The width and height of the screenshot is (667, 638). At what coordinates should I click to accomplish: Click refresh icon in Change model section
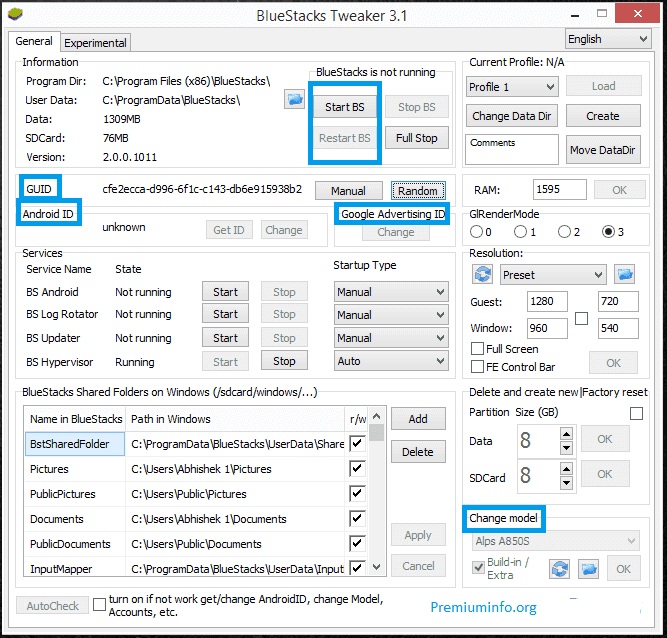[x=559, y=569]
